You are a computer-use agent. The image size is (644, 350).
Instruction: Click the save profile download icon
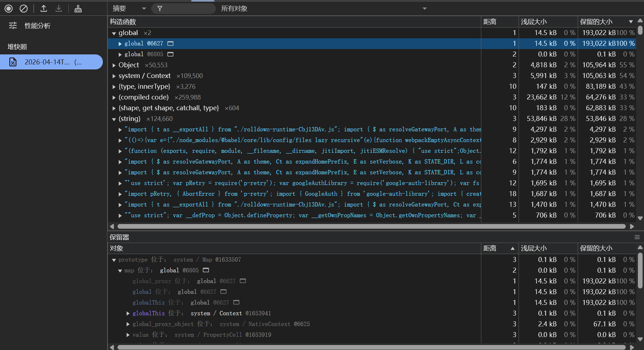[59, 9]
